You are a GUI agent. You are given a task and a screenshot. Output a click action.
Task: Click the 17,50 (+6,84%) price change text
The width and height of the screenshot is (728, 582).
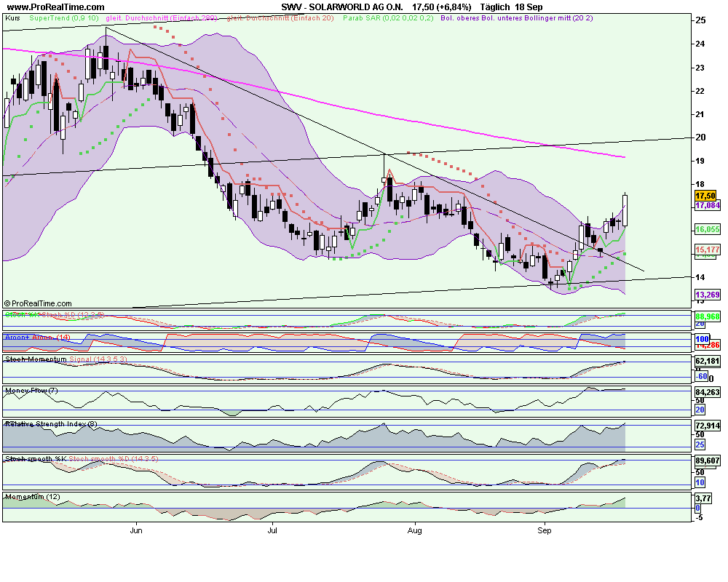pyautogui.click(x=442, y=7)
